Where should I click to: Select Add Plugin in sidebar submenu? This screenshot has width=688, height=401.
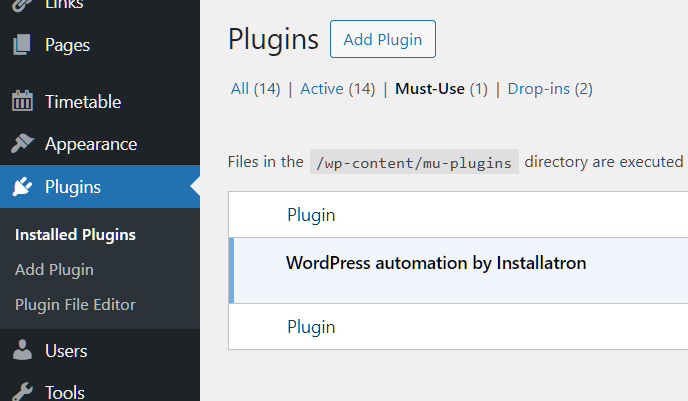(54, 270)
